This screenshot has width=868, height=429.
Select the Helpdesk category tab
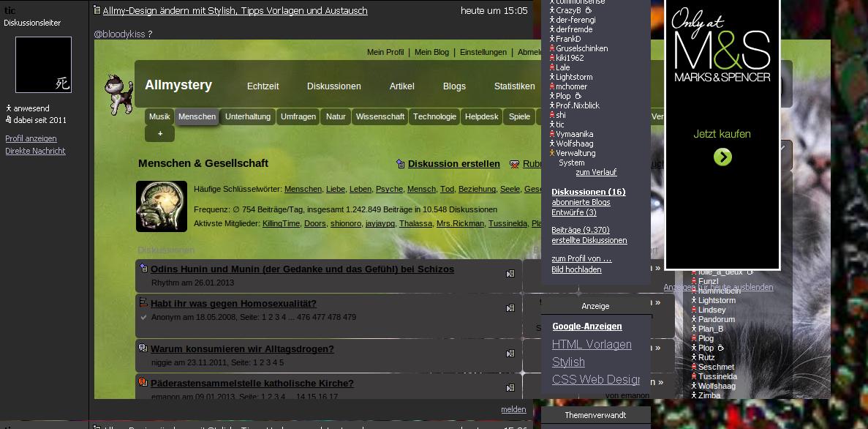tap(482, 116)
